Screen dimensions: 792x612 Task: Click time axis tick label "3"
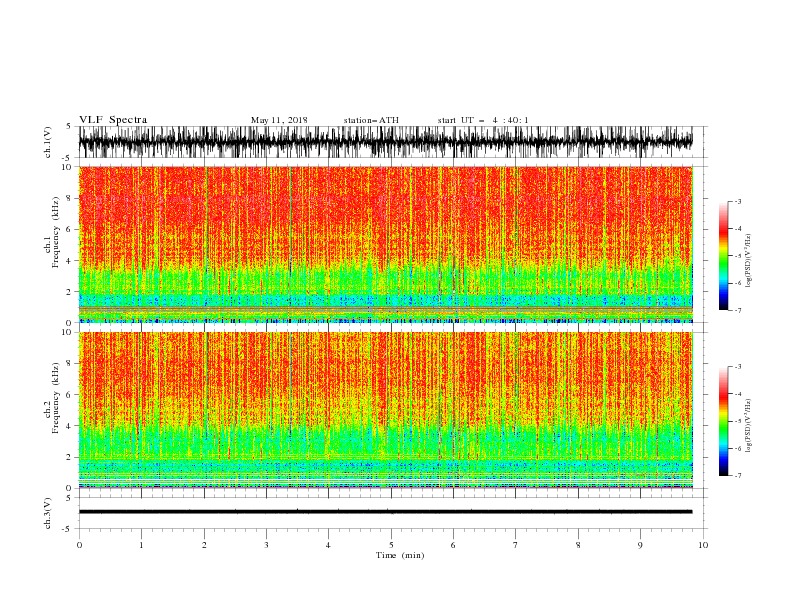pyautogui.click(x=266, y=545)
